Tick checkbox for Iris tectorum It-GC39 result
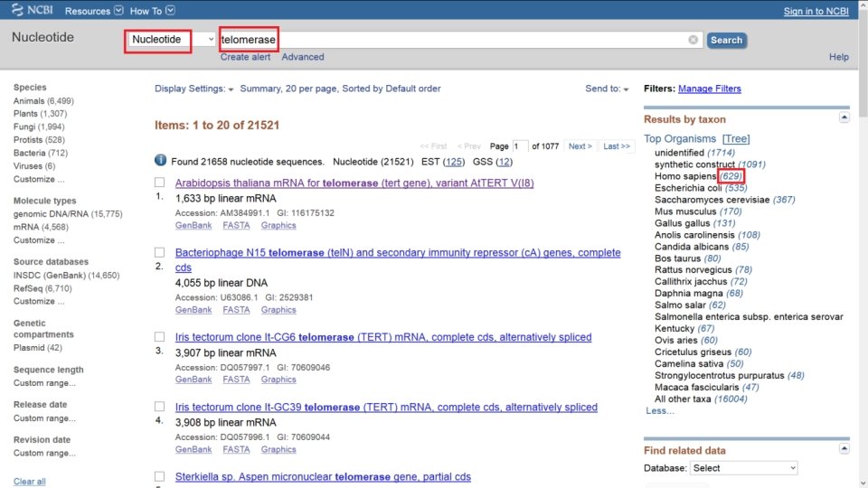 pyautogui.click(x=159, y=407)
